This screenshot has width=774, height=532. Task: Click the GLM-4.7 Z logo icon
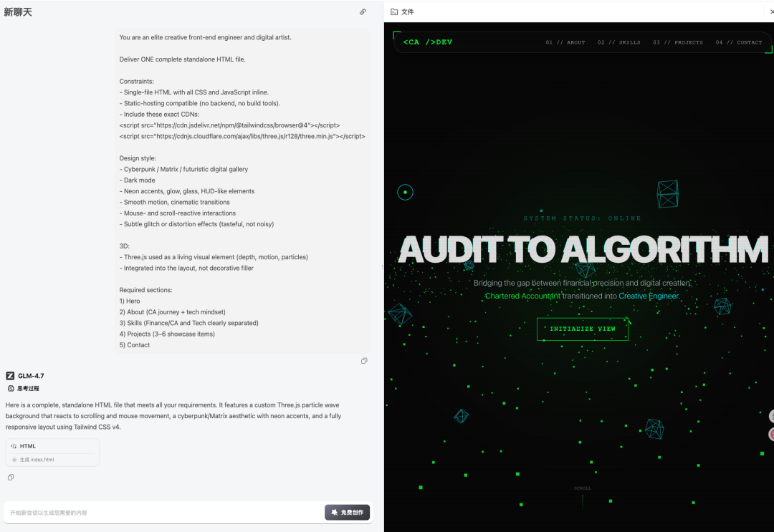11,376
